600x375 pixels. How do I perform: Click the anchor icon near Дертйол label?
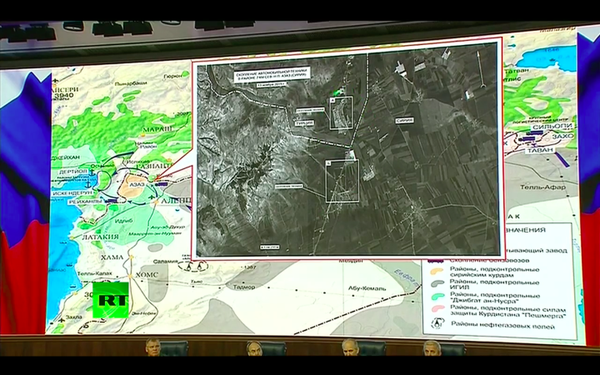91,172
